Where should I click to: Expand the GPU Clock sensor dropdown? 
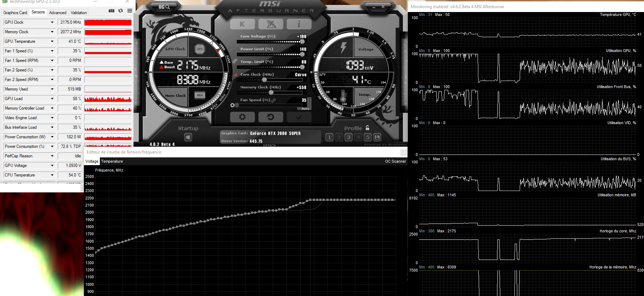pyautogui.click(x=52, y=22)
